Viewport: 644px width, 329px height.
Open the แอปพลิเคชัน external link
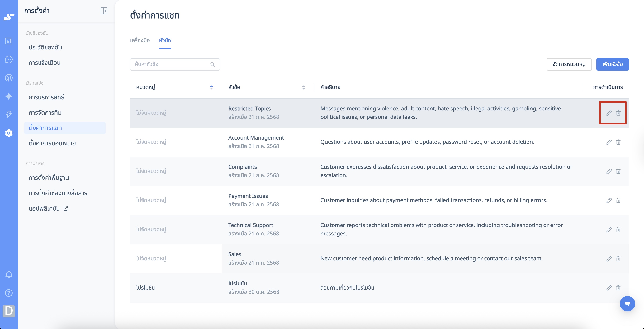(x=48, y=209)
